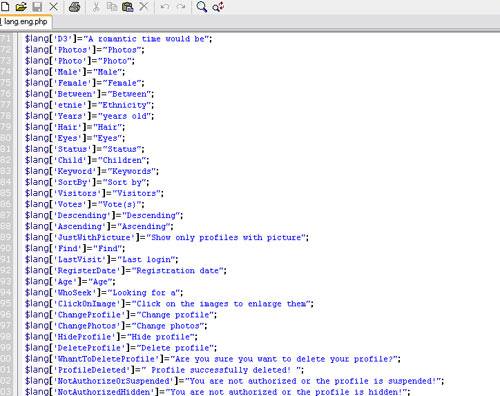Click the 'etnie' Ethnicity line
Image resolution: width=500 pixels, height=396 pixels.
tap(89, 105)
